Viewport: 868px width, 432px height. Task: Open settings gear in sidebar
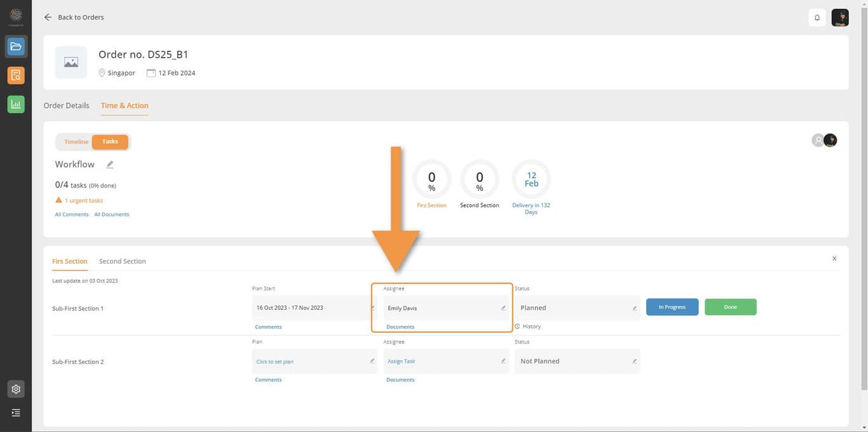click(x=16, y=389)
